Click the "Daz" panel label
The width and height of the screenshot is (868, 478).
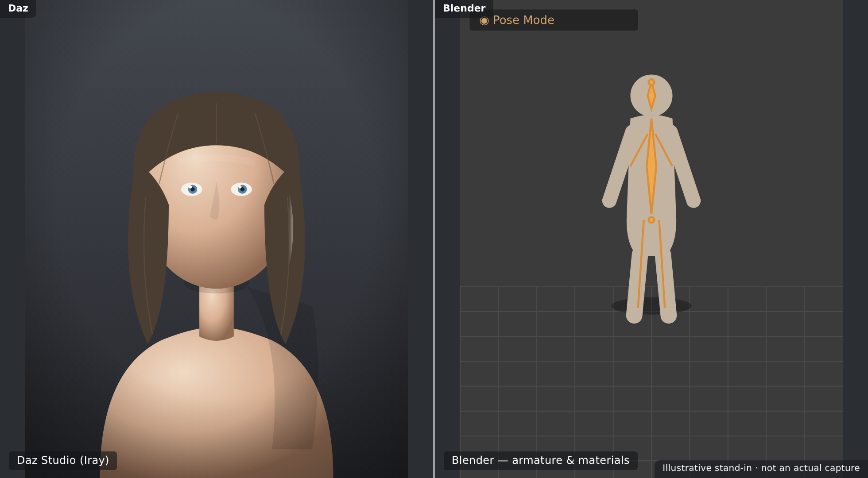[x=18, y=8]
